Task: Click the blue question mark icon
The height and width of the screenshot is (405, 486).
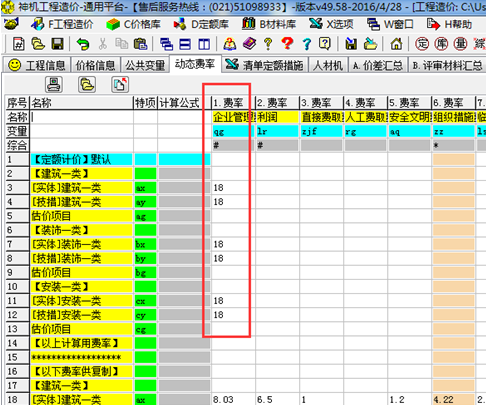Action: coord(306,44)
